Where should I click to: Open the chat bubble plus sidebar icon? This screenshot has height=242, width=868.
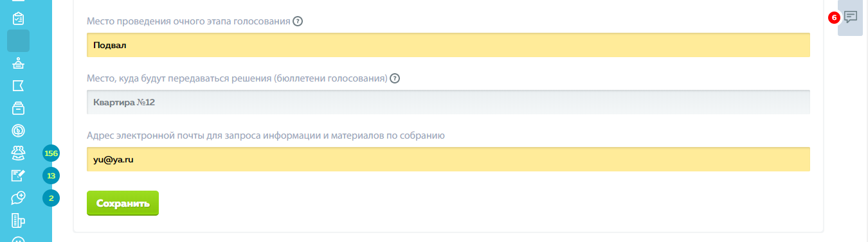(18, 198)
